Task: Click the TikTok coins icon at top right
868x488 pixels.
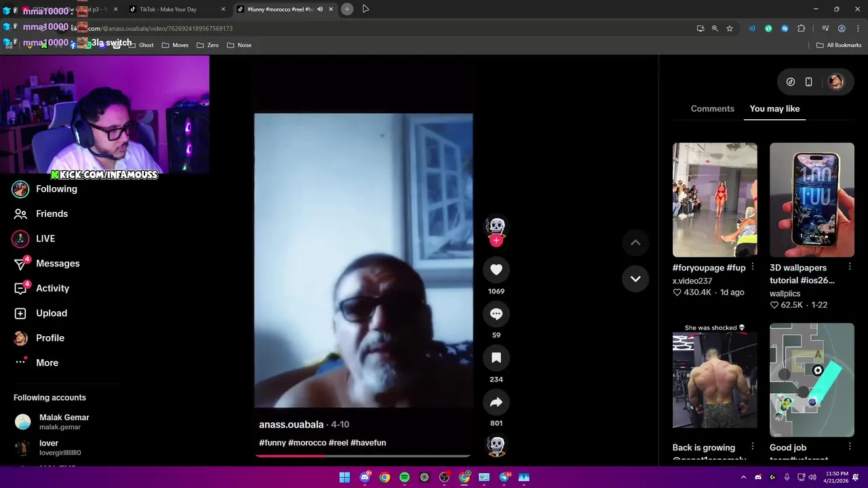Action: tap(791, 82)
